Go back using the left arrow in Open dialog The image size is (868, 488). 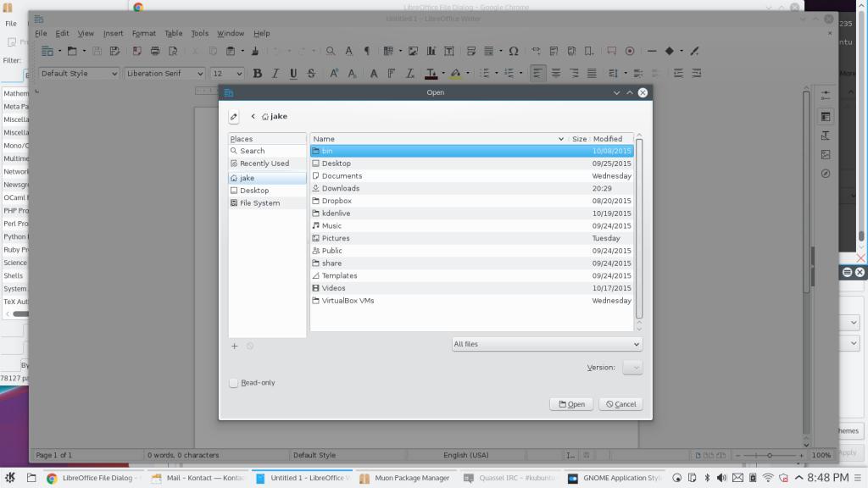[253, 116]
